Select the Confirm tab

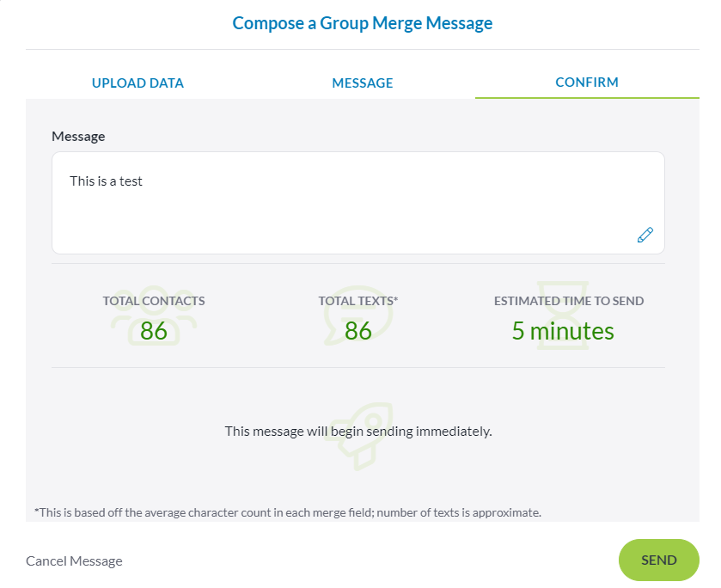point(587,83)
